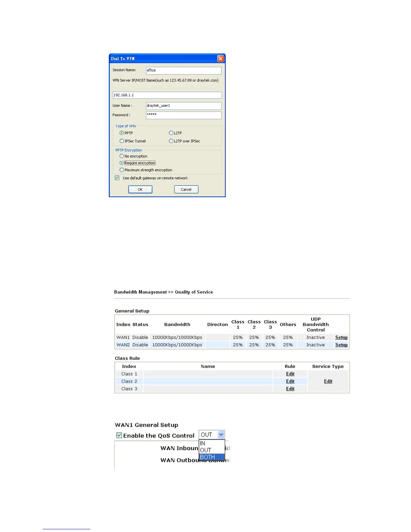The image size is (411, 532).
Task: Click the Session Name field containing office
Action: coord(184,70)
